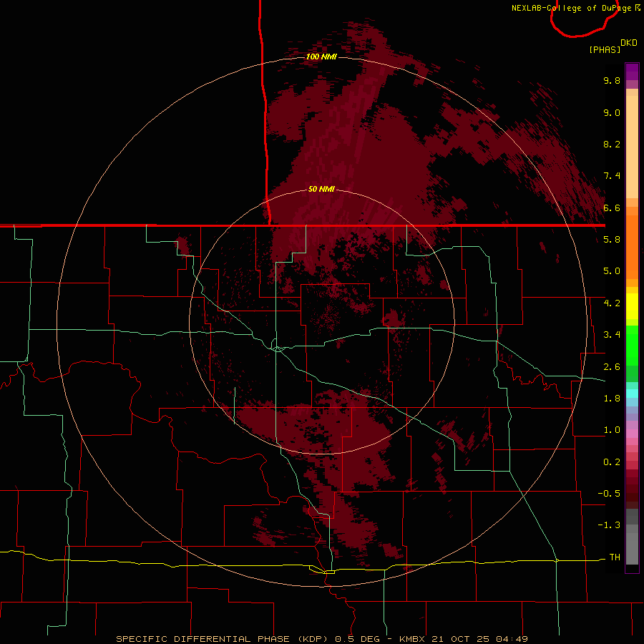This screenshot has width=644, height=644.
Task: Click the 8.2 value on color scale
Action: 612,144
